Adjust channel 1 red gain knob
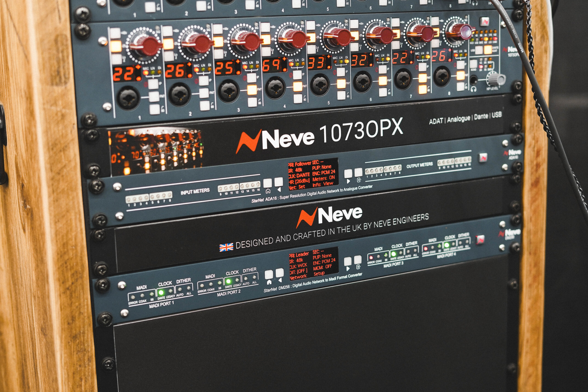The height and width of the screenshot is (392, 588). click(x=147, y=45)
